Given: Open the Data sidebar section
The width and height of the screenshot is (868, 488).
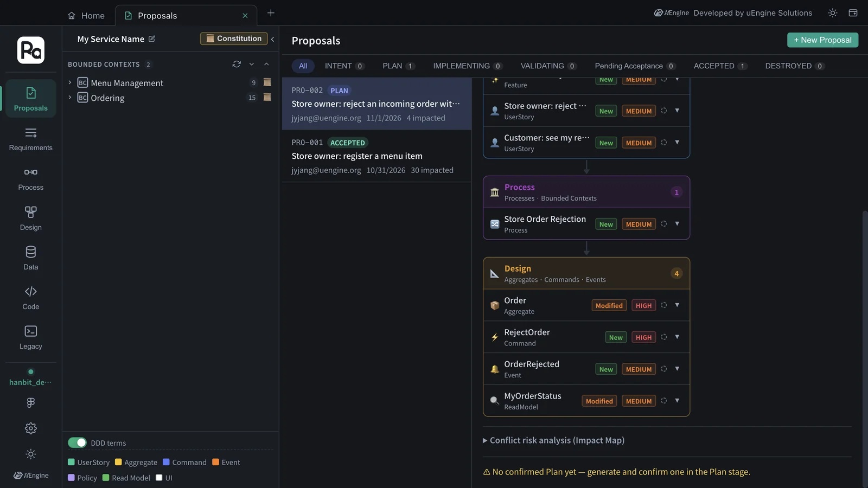Looking at the screenshot, I should click(31, 258).
